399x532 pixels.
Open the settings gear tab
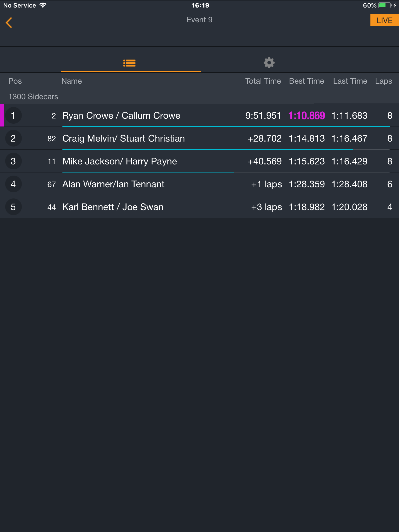[x=269, y=63]
